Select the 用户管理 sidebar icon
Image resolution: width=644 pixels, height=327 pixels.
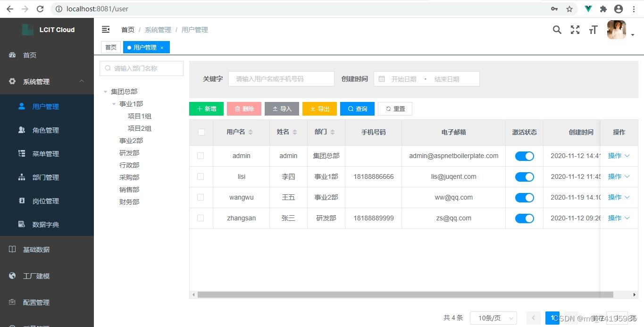point(21,106)
